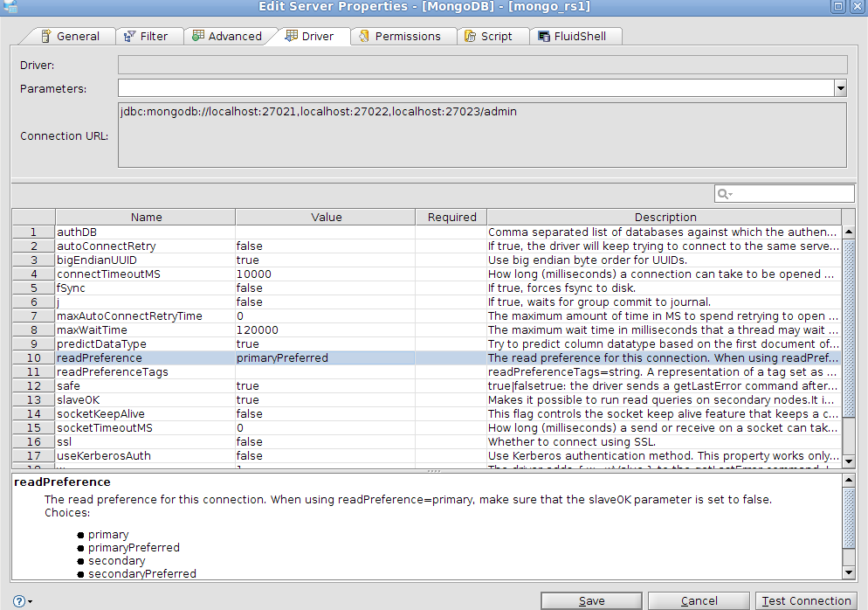Click row number 1 header
Viewport: 868px width, 610px height.
pyautogui.click(x=34, y=232)
